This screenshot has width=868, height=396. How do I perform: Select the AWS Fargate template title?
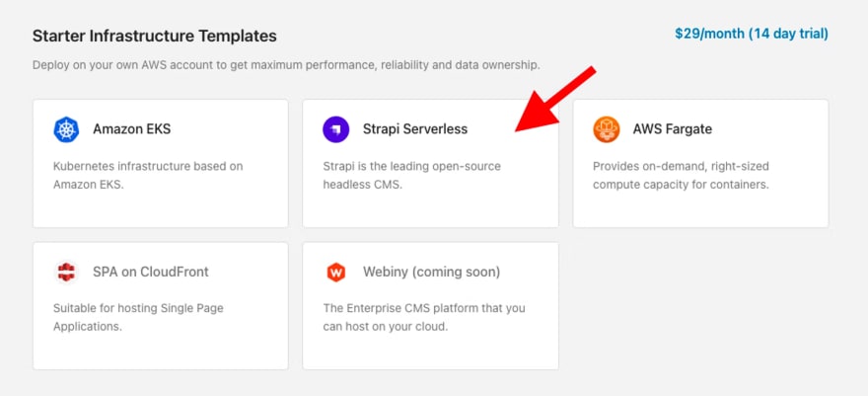pyautogui.click(x=672, y=129)
